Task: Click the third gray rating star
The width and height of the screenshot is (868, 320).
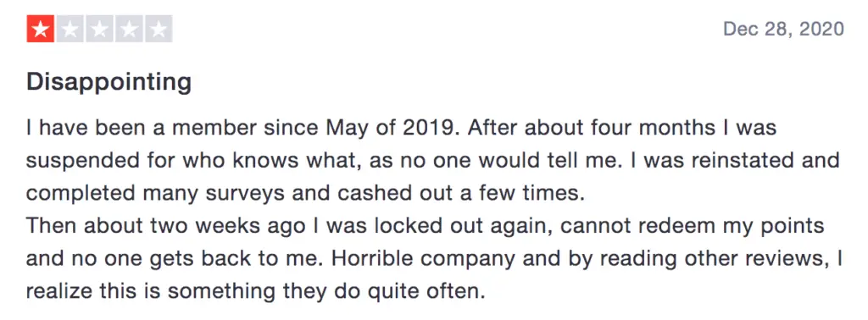Action: pyautogui.click(x=100, y=30)
